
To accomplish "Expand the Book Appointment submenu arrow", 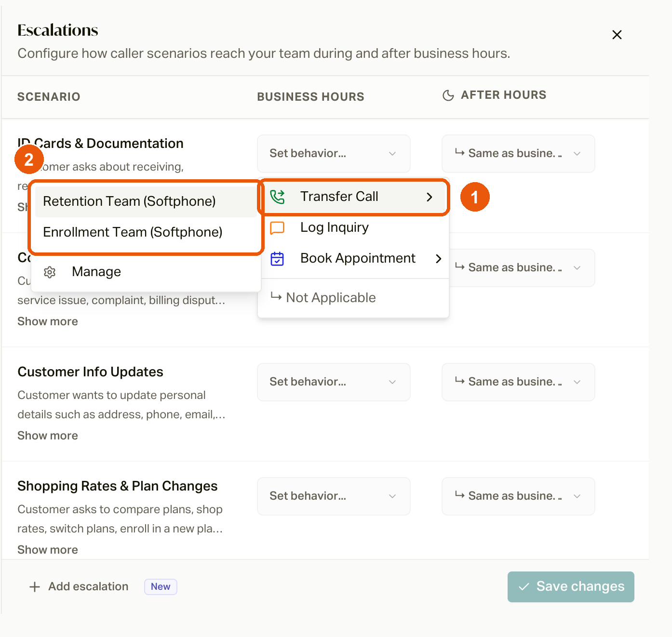I will click(438, 259).
